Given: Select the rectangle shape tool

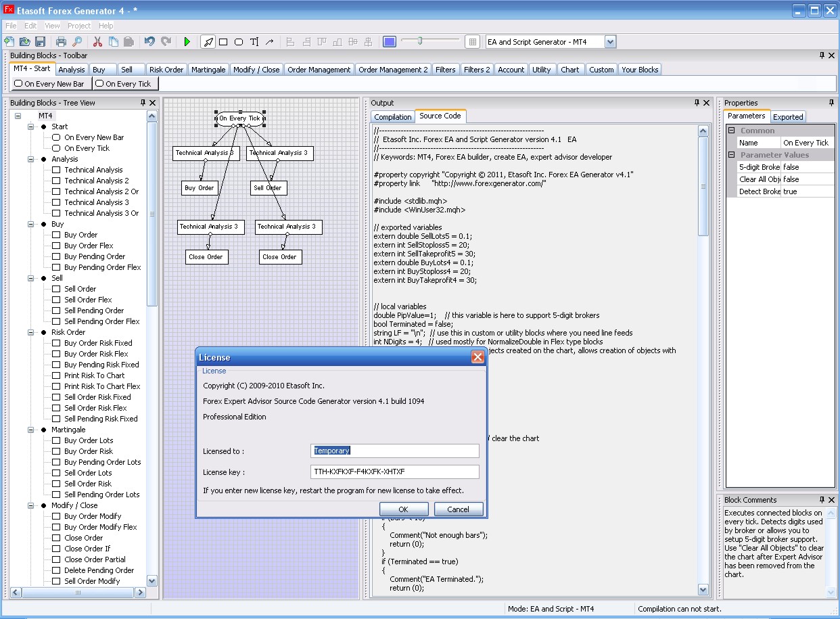Looking at the screenshot, I should point(223,42).
